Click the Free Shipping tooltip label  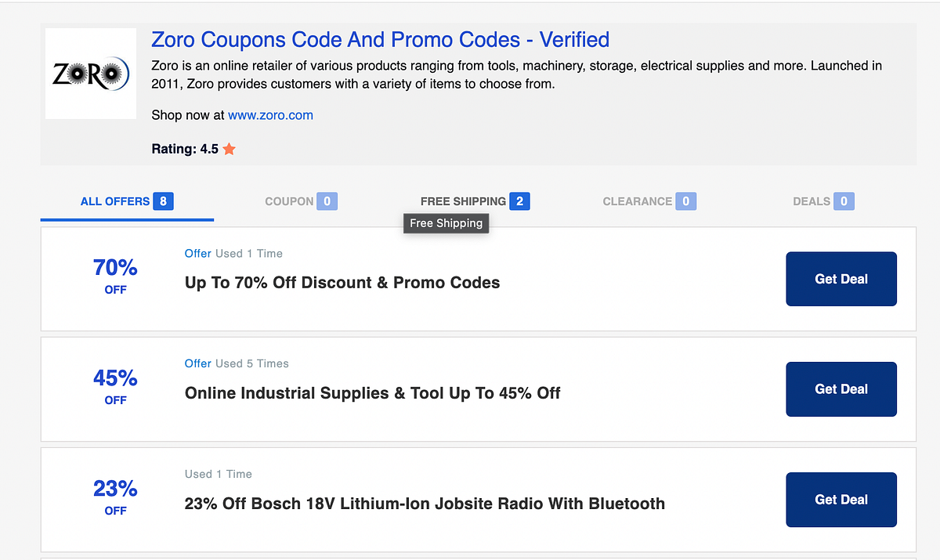click(x=446, y=223)
